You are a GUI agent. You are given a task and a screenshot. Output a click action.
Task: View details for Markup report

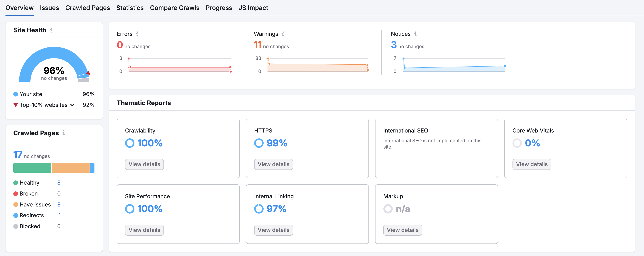(403, 230)
